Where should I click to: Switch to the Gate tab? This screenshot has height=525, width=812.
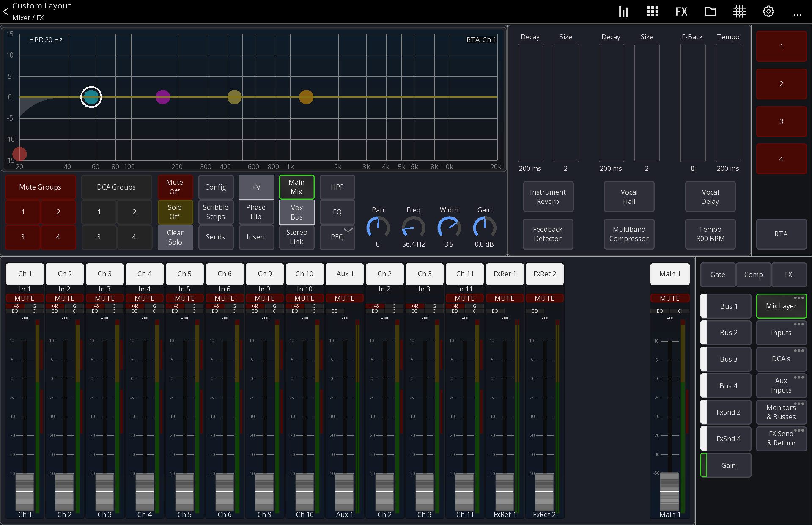click(x=718, y=275)
